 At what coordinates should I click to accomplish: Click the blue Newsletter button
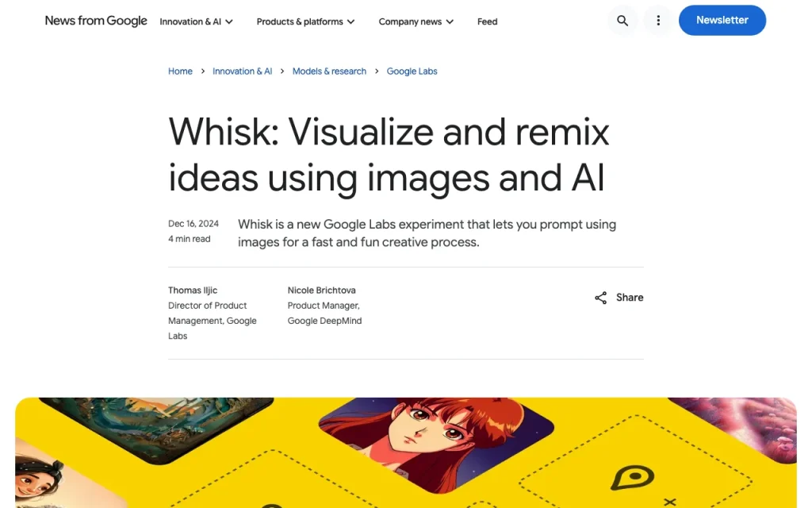coord(722,20)
